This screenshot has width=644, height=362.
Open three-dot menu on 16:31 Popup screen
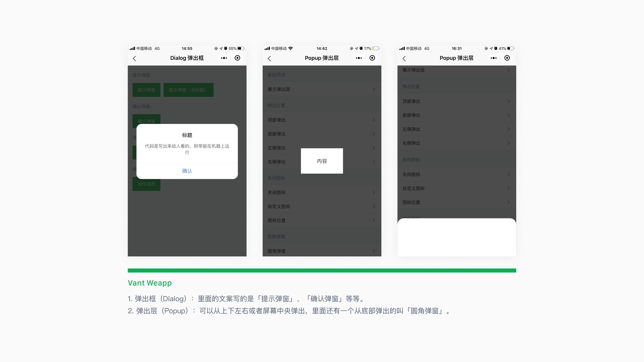[x=493, y=58]
